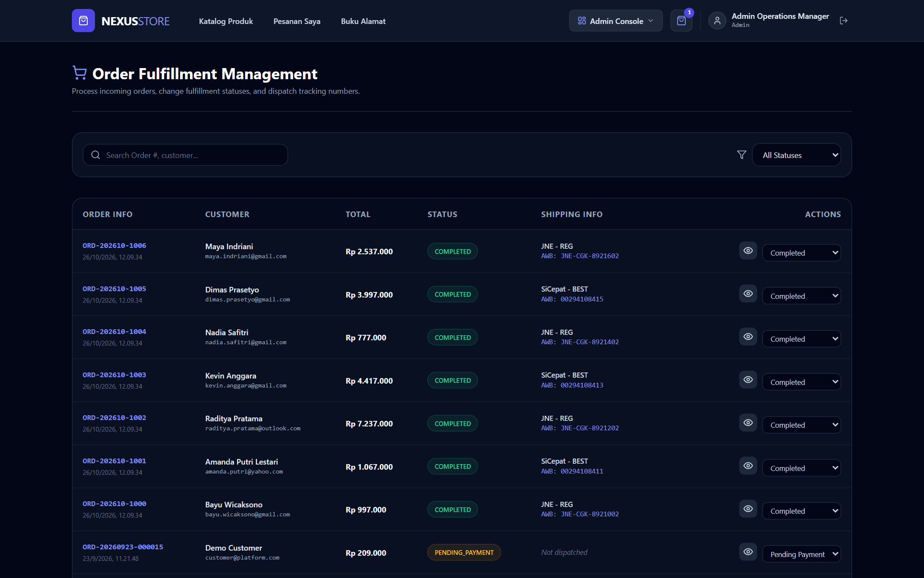Change status dropdown for Maya Indriani's order
924x578 pixels.
click(x=802, y=253)
